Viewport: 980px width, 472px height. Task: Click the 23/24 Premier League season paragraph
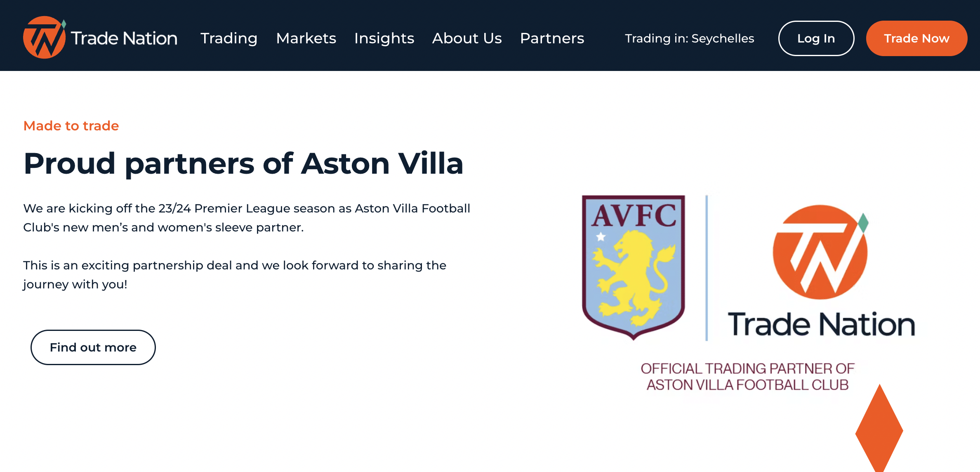247,218
